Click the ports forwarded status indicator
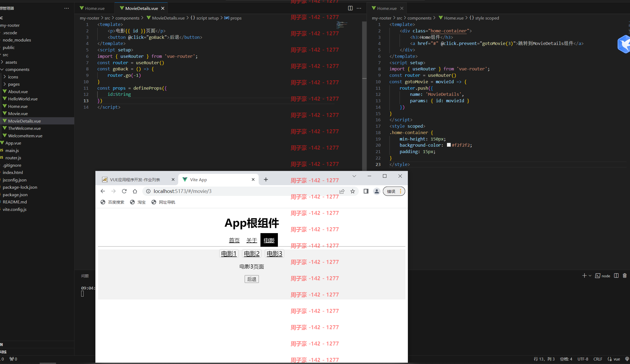This screenshot has width=630, height=364. pos(13,359)
